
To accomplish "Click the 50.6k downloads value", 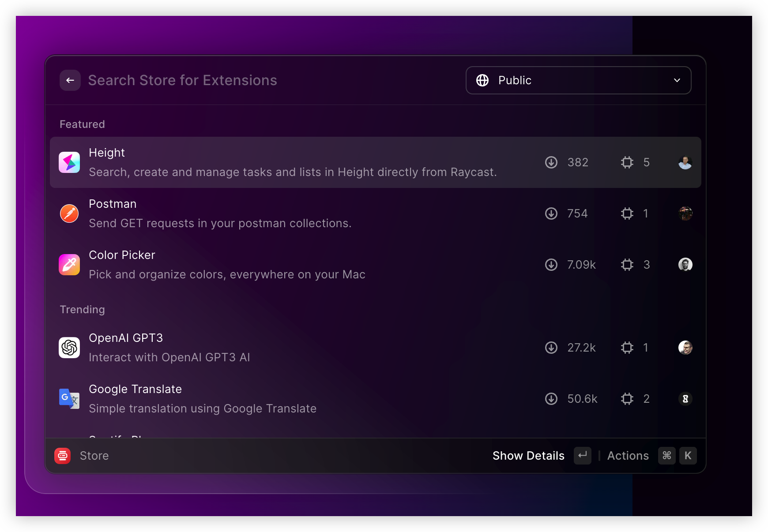I will 582,399.
